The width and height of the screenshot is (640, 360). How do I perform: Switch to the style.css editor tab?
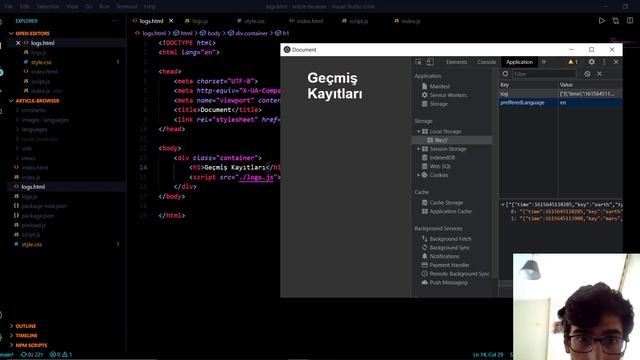[251, 21]
